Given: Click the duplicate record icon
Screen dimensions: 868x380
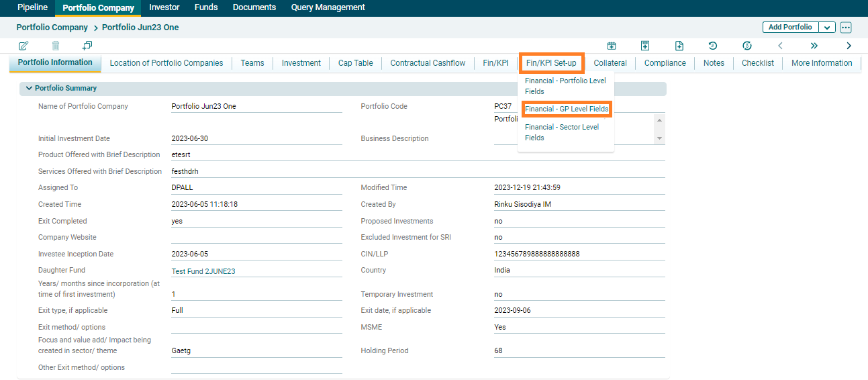Looking at the screenshot, I should pos(87,46).
